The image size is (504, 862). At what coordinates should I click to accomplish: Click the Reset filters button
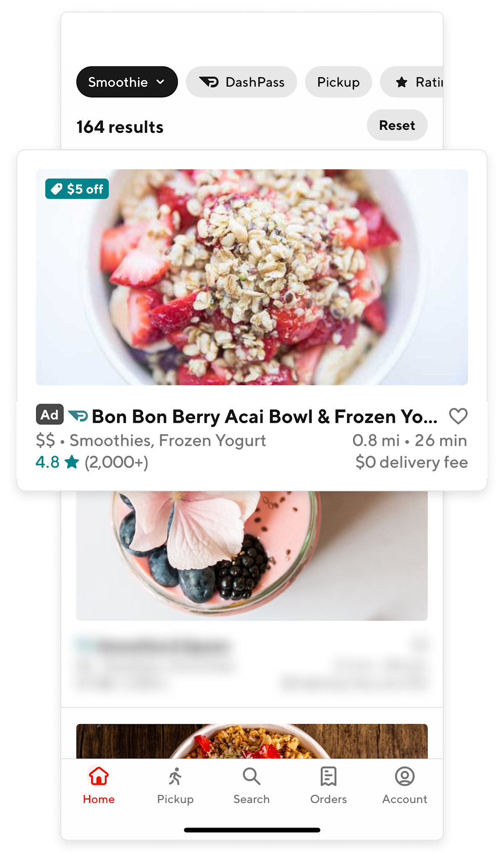click(x=397, y=125)
